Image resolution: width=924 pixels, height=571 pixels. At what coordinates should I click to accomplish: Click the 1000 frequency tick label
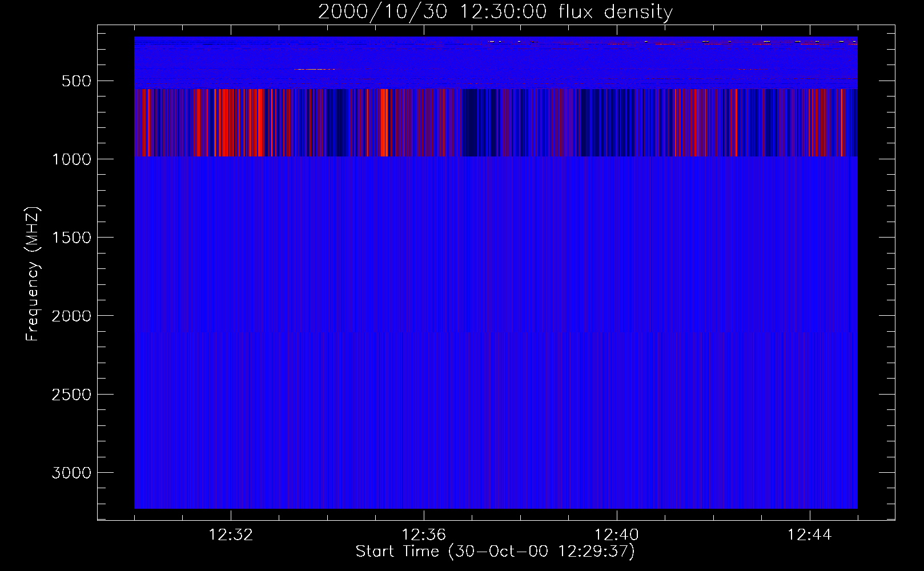(x=71, y=159)
